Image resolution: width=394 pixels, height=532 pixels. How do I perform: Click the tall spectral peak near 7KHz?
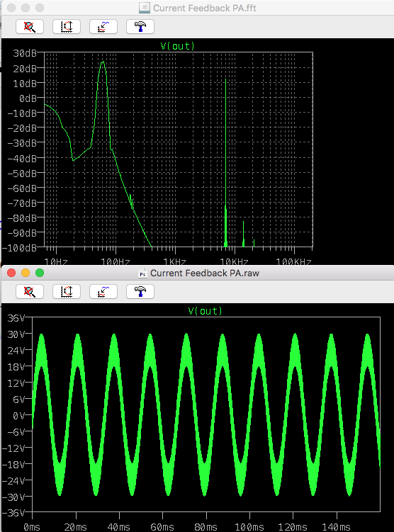(x=225, y=163)
